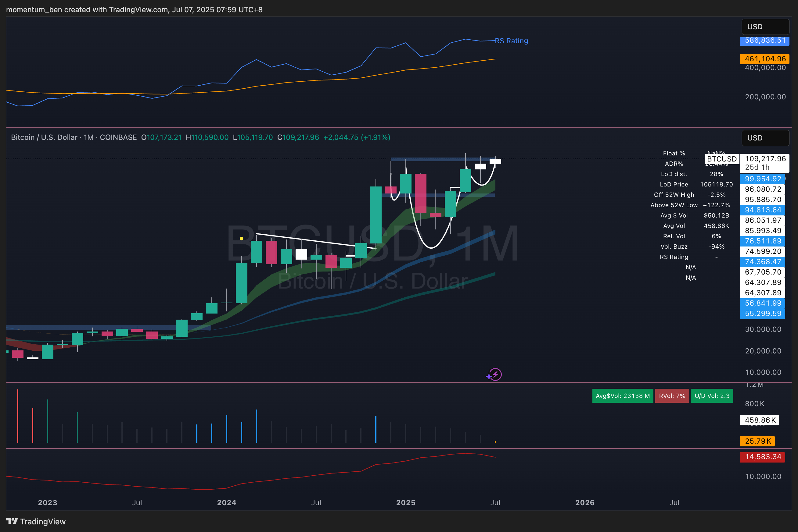
Task: Click the 2024 label on time axis
Action: coord(226,502)
